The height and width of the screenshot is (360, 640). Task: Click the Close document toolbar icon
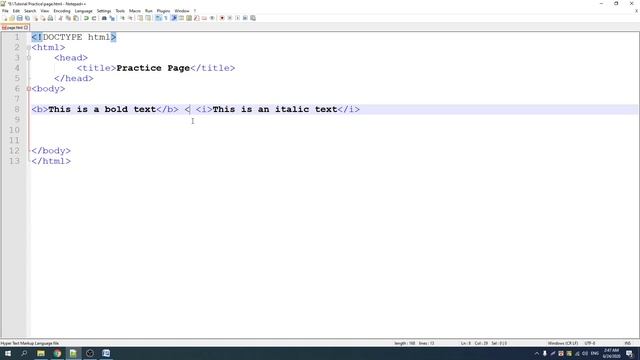pyautogui.click(x=36, y=18)
